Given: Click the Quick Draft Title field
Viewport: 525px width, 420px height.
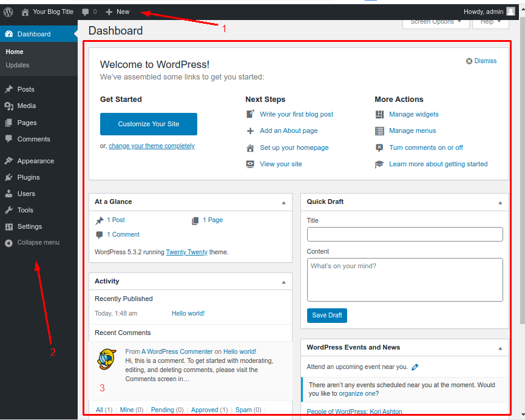Looking at the screenshot, I should pyautogui.click(x=405, y=234).
